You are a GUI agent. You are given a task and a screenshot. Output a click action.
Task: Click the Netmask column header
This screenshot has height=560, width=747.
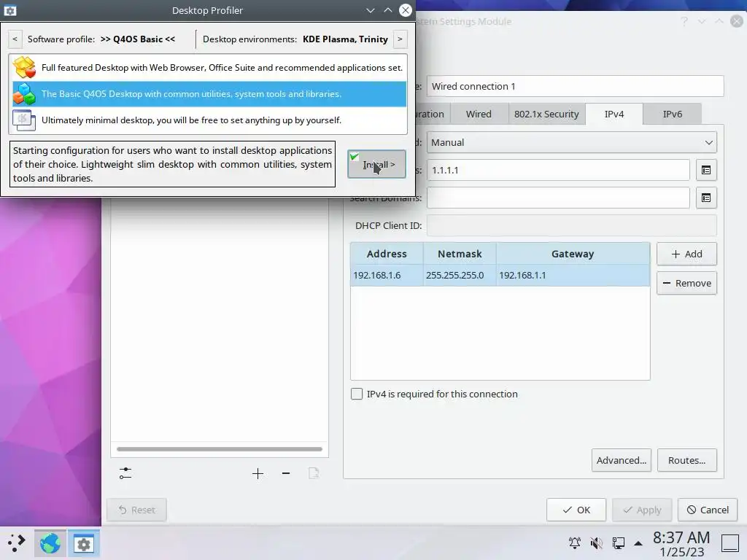(460, 254)
